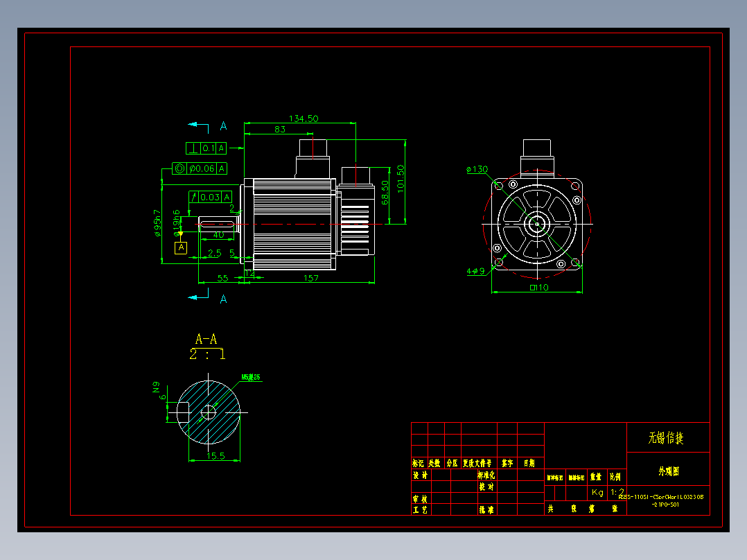This screenshot has height=560, width=747.
Task: Select the 分区 title block cell
Action: pos(452,463)
